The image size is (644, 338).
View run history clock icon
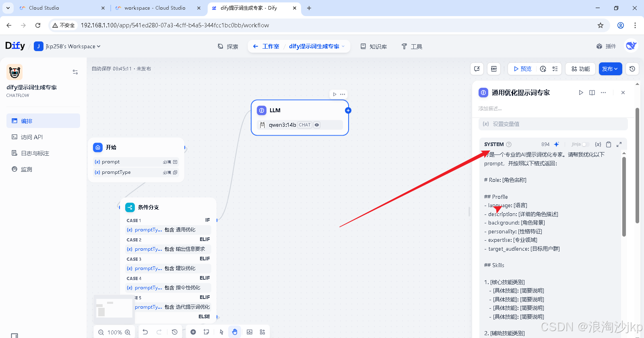click(x=543, y=69)
